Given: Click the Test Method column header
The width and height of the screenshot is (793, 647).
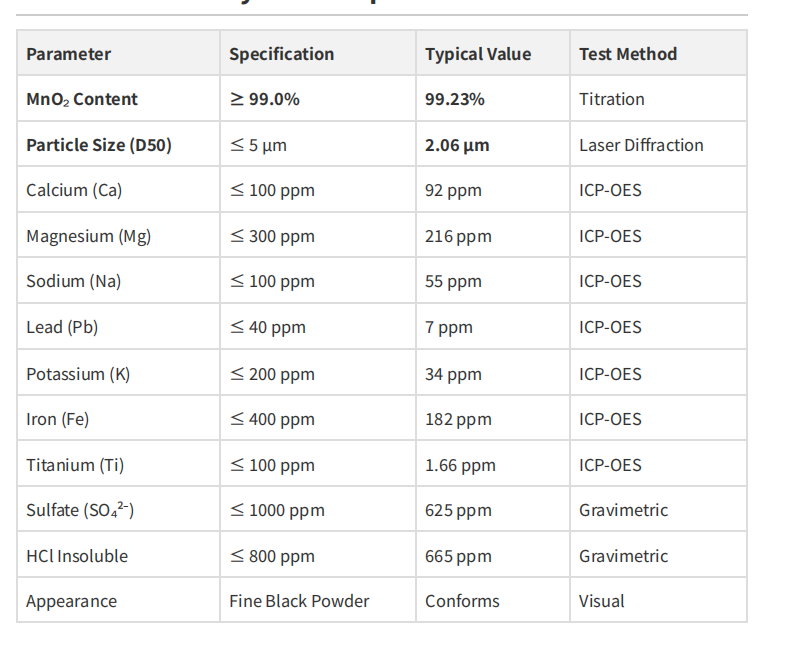Looking at the screenshot, I should (x=628, y=54).
